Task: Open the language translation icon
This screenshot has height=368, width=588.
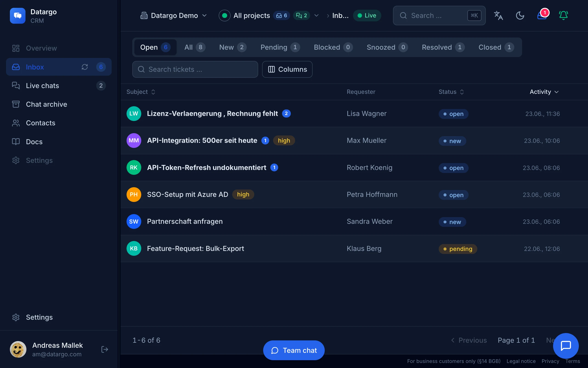Action: [x=498, y=16]
